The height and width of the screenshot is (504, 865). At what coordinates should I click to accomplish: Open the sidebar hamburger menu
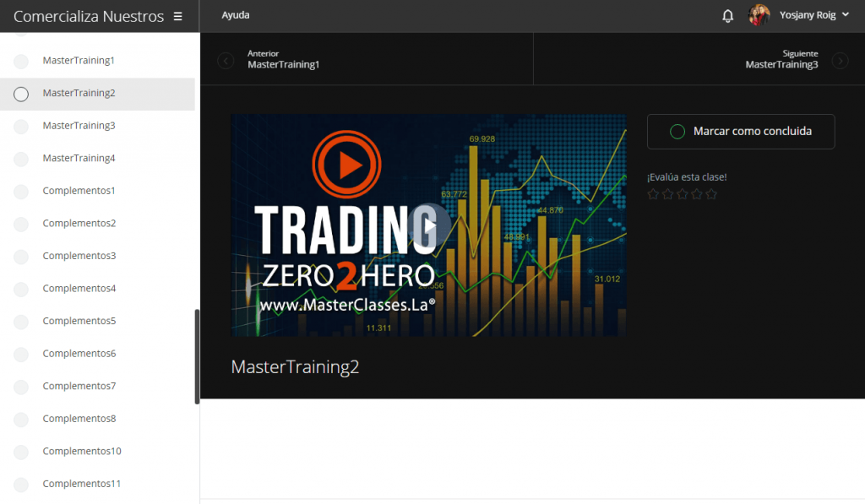tap(177, 15)
